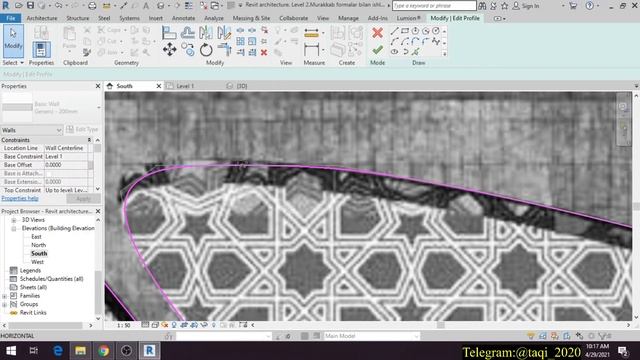The height and width of the screenshot is (360, 640).
Task: Switch to the {3D} view tab
Action: [242, 86]
